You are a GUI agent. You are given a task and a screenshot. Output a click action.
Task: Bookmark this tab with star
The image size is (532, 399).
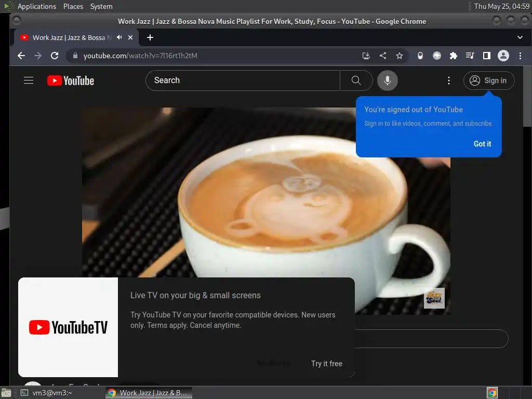click(400, 56)
